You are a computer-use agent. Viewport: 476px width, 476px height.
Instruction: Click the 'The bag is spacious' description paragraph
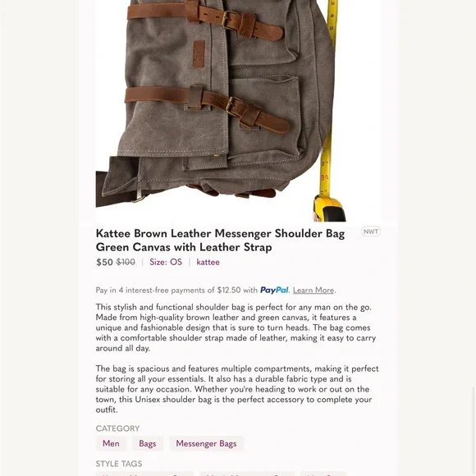tap(237, 389)
